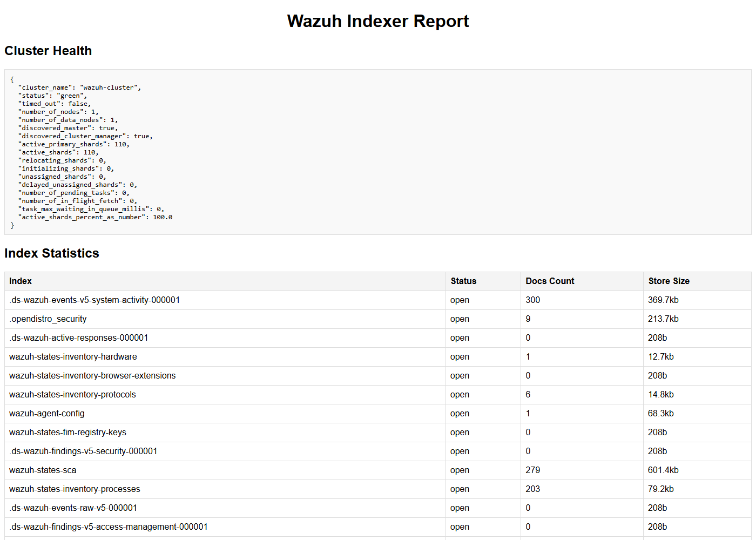Click the Wazuh Indexer Report title

378,21
